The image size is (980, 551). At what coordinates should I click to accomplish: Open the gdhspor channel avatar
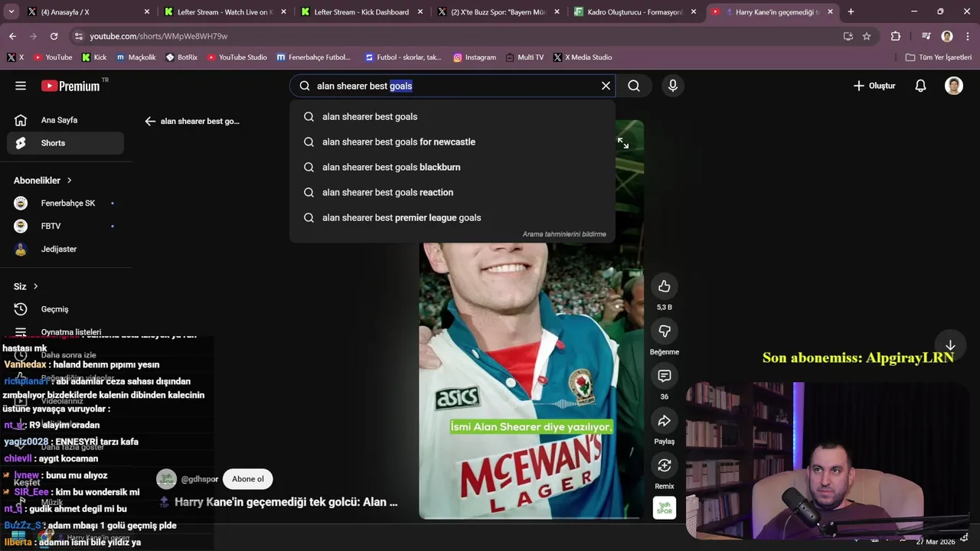coord(166,479)
